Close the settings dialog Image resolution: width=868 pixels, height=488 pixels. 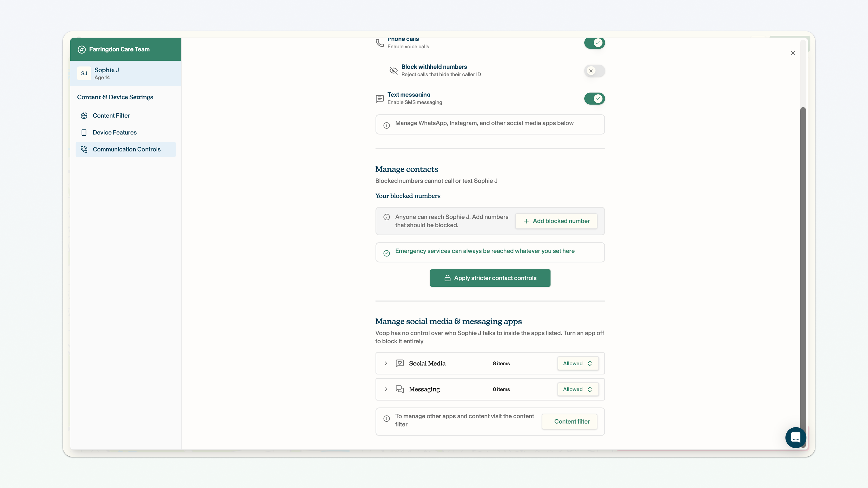(x=793, y=53)
